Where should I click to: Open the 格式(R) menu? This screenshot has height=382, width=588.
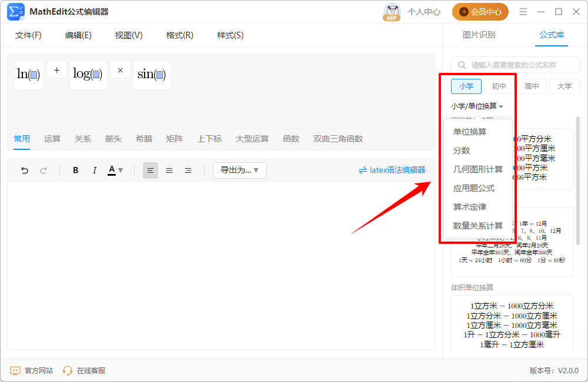pos(179,35)
